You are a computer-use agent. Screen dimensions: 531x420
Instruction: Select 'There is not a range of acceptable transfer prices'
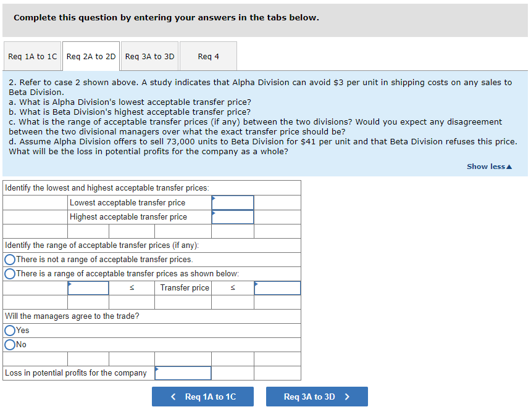click(10, 259)
